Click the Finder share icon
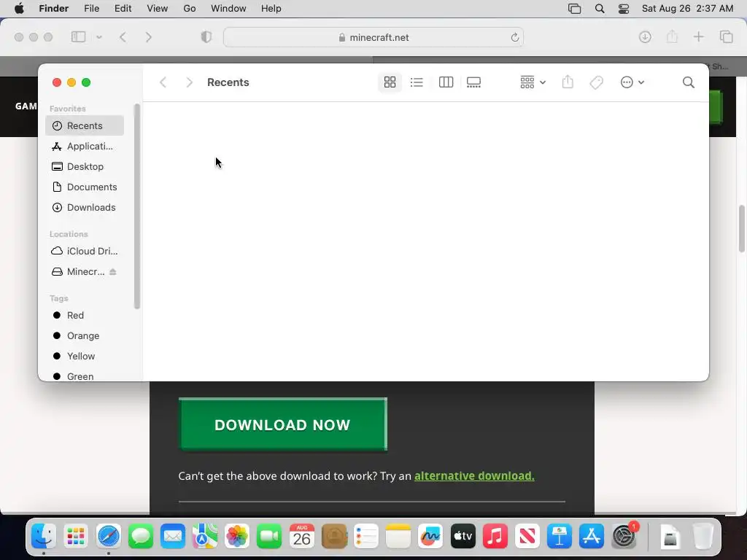747x560 pixels. tap(568, 82)
